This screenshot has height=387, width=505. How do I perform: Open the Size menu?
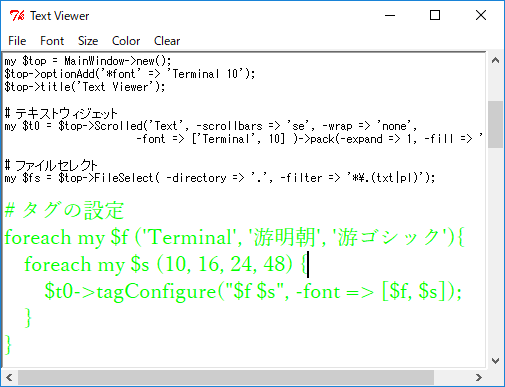coord(88,41)
